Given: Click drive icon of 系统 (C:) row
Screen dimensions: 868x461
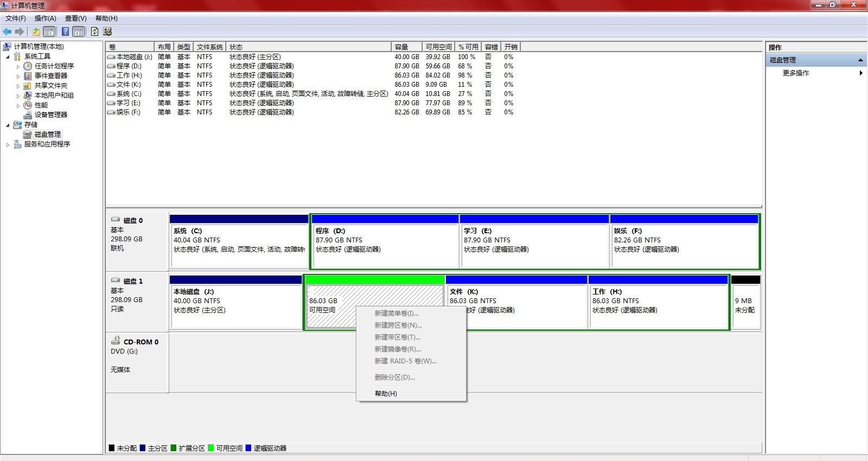Looking at the screenshot, I should click(111, 94).
